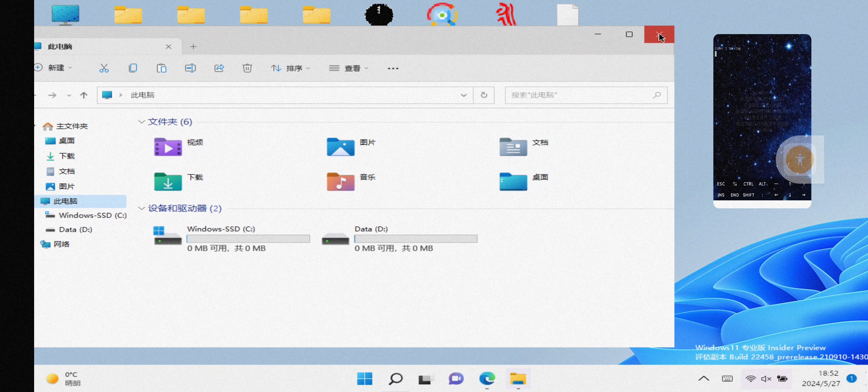Click the forward navigation arrow
Image resolution: width=868 pixels, height=392 pixels.
coord(52,95)
